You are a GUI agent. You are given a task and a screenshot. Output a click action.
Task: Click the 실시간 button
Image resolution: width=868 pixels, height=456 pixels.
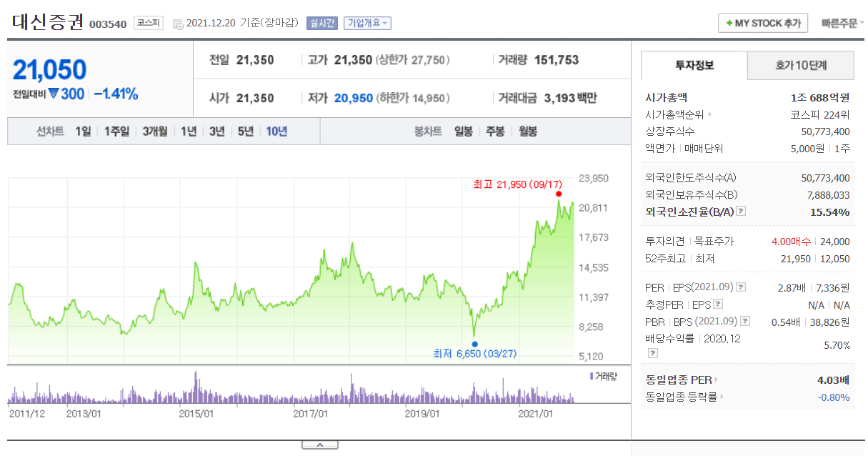pos(322,23)
